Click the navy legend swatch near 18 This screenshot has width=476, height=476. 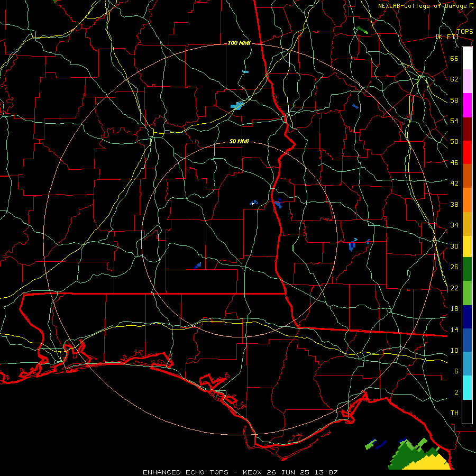(467, 317)
